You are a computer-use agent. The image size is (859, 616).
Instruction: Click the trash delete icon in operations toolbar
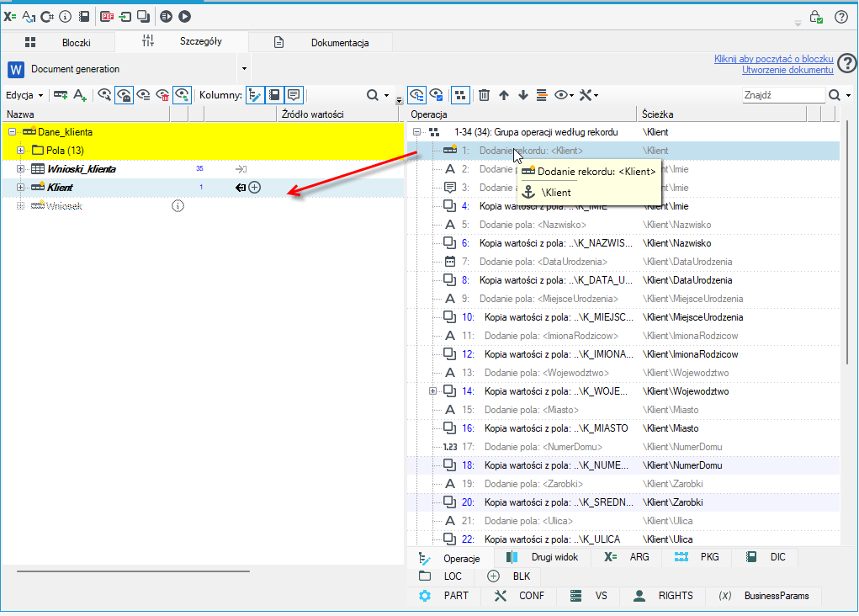pos(485,95)
